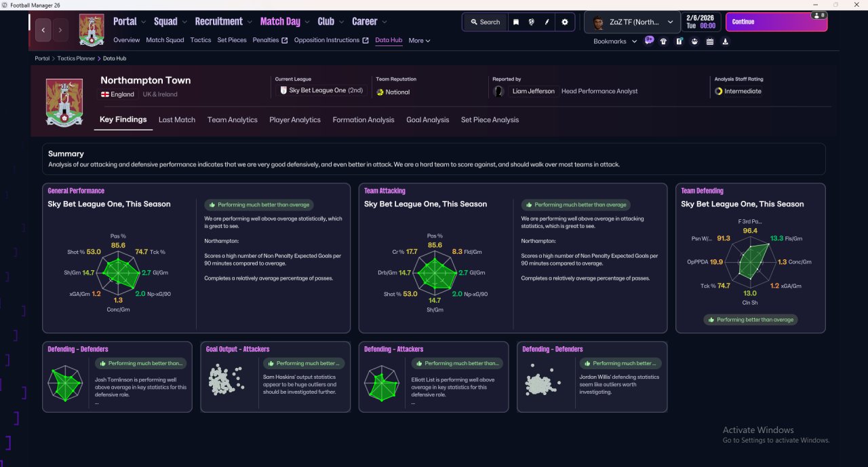Open messages icon with 9+ badge
This screenshot has height=467, width=868.
pos(649,41)
